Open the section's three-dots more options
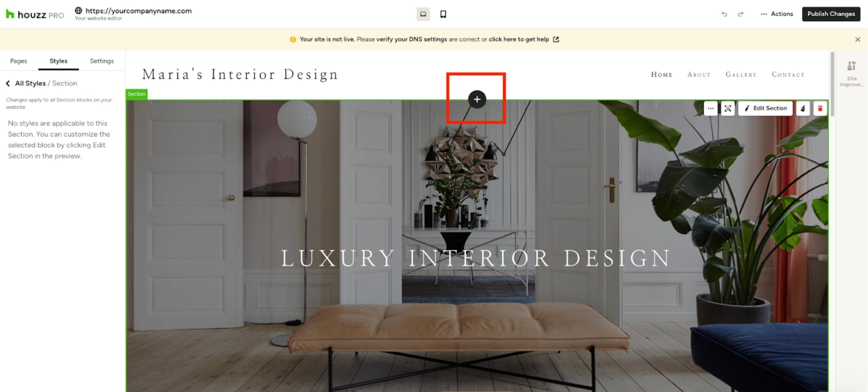This screenshot has height=392, width=868. point(710,108)
